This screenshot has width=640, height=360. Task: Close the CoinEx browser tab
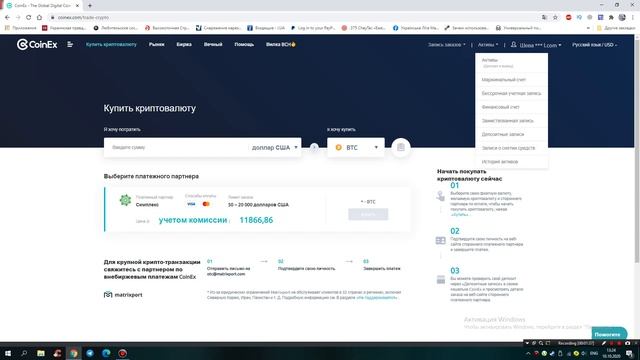coord(78,6)
